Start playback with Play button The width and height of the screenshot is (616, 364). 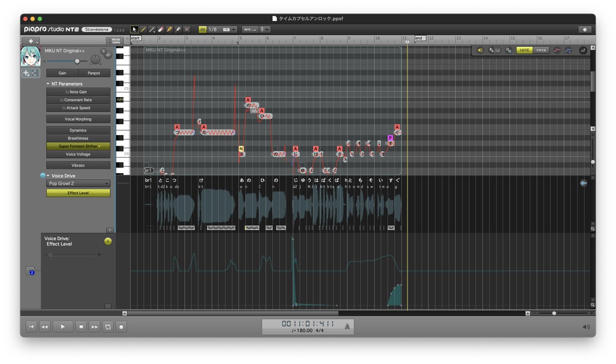(x=63, y=327)
